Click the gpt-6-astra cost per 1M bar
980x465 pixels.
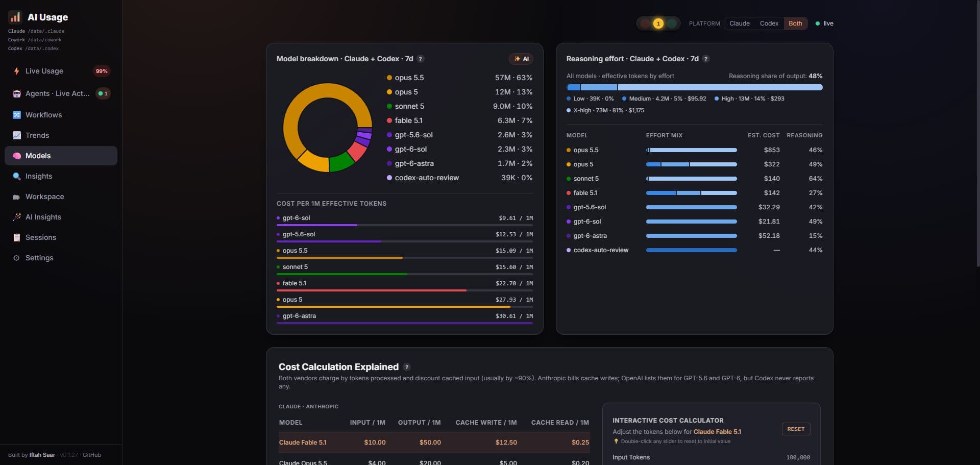pos(405,323)
